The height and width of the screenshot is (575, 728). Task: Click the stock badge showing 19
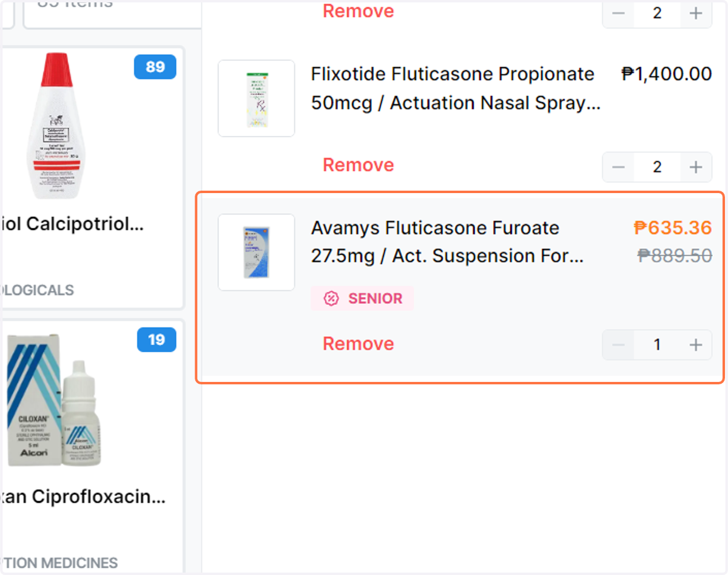157,340
